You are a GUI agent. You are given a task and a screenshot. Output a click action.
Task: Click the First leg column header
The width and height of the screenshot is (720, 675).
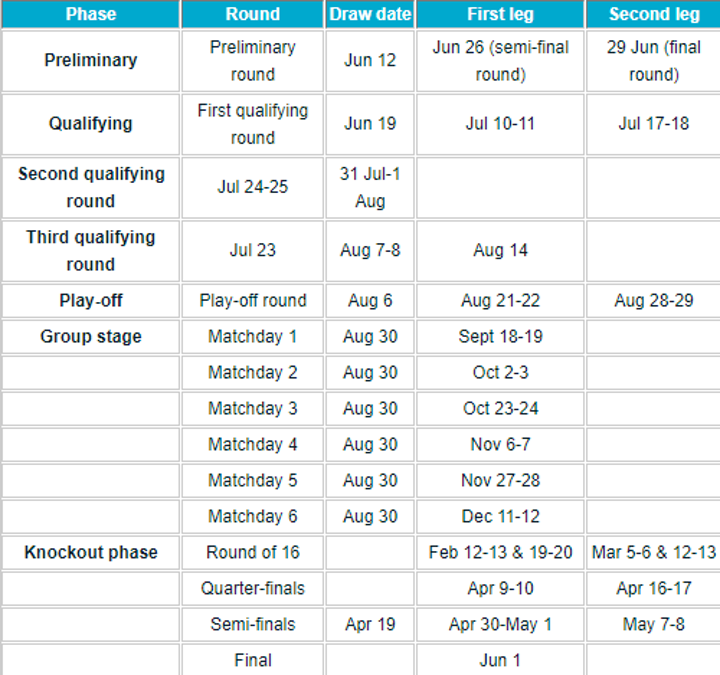tap(500, 14)
